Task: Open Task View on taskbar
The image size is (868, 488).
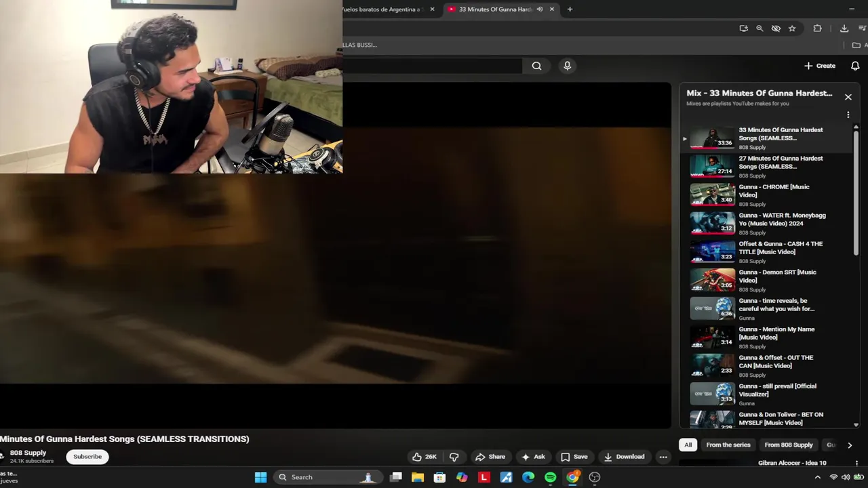Action: click(396, 477)
